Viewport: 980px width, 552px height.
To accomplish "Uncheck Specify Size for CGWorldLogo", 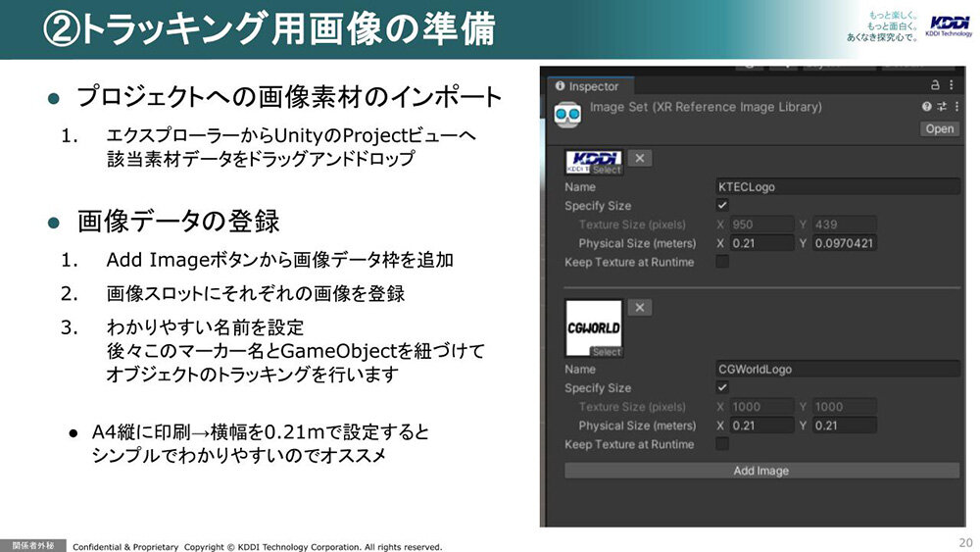I will (722, 388).
